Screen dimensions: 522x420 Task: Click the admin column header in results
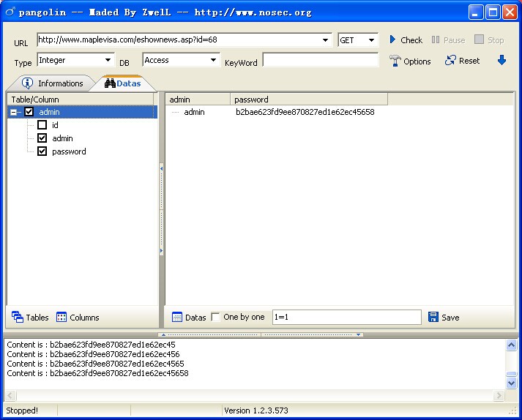click(x=198, y=100)
